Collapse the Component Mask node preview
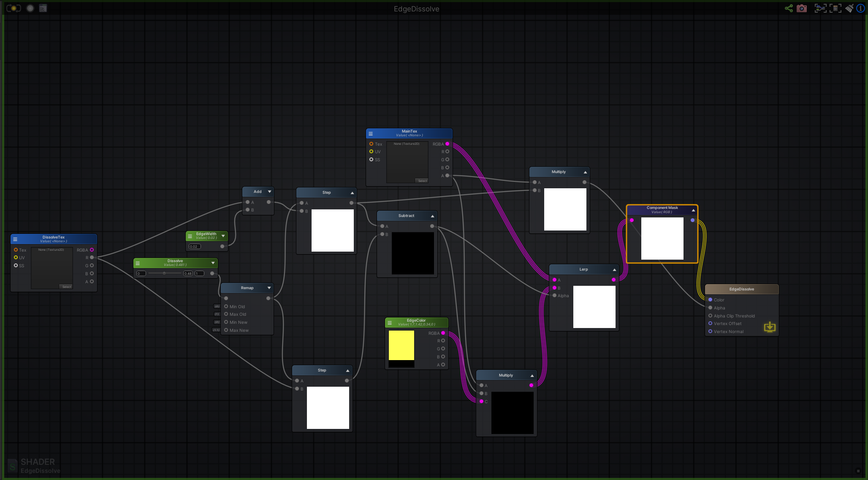This screenshot has width=868, height=480. pos(693,210)
